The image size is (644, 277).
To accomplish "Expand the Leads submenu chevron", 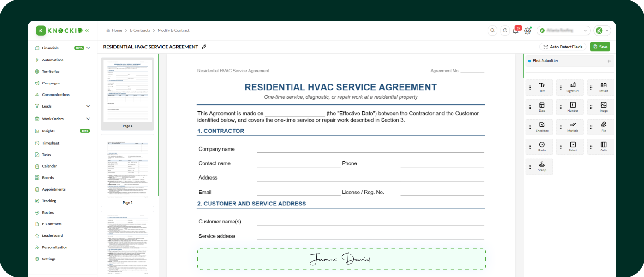I will [x=88, y=106].
